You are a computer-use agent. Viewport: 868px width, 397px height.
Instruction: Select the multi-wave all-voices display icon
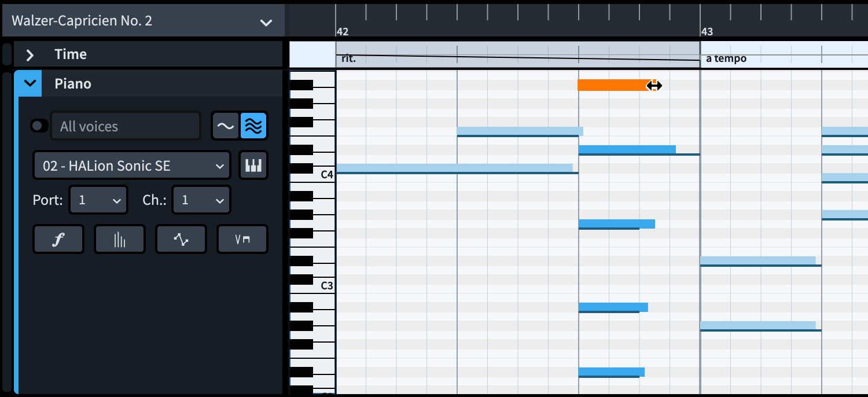click(x=253, y=126)
